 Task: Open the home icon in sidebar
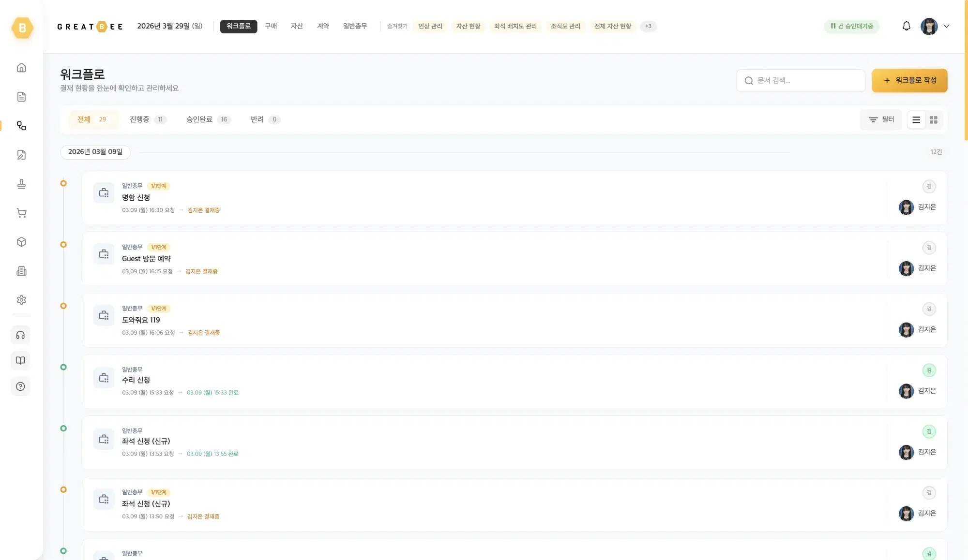pyautogui.click(x=21, y=68)
